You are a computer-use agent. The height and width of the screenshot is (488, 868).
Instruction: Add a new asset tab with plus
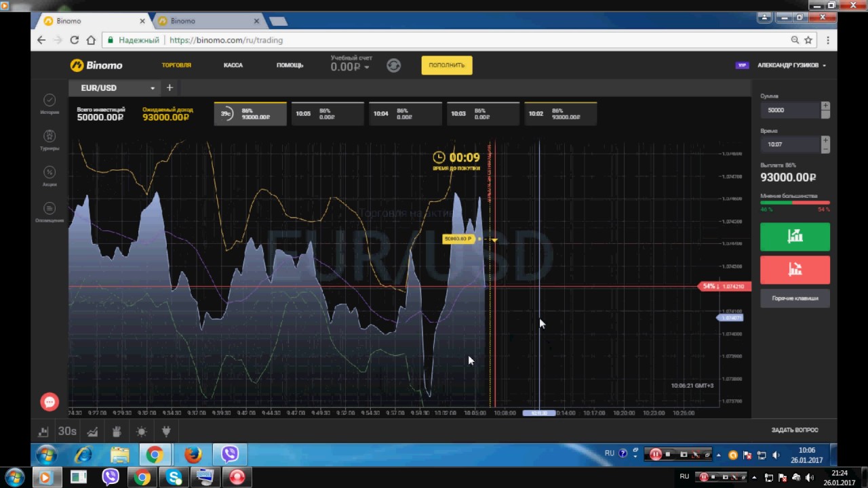[x=170, y=87]
